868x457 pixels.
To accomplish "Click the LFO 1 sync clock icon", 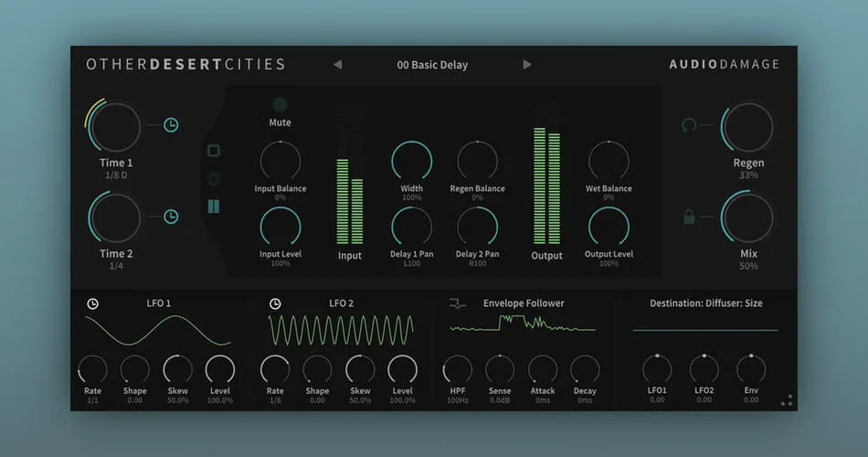I will click(92, 303).
